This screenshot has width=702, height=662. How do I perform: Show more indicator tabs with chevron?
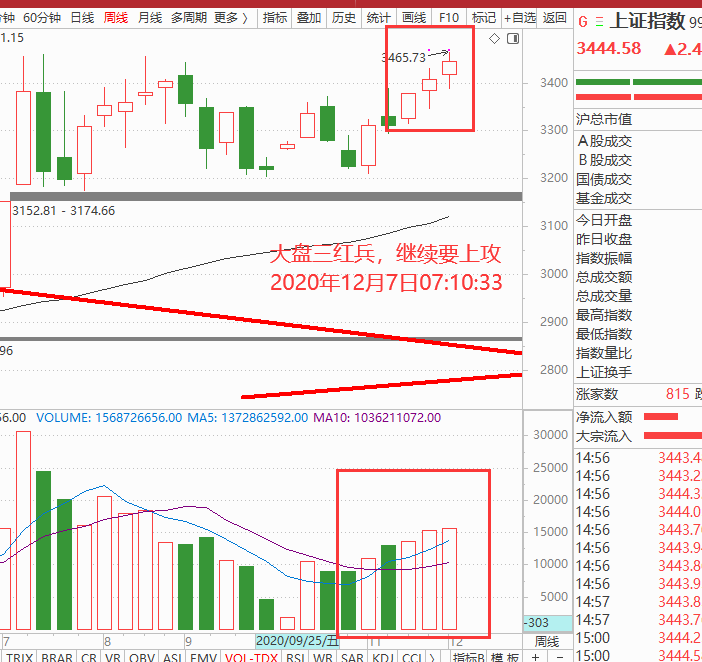(x=432, y=657)
